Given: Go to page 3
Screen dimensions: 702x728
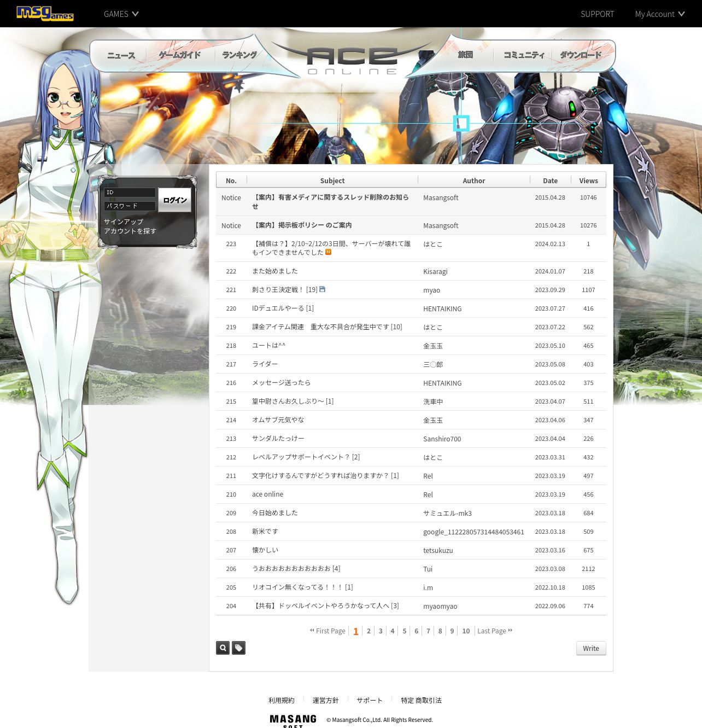Looking at the screenshot, I should (381, 631).
